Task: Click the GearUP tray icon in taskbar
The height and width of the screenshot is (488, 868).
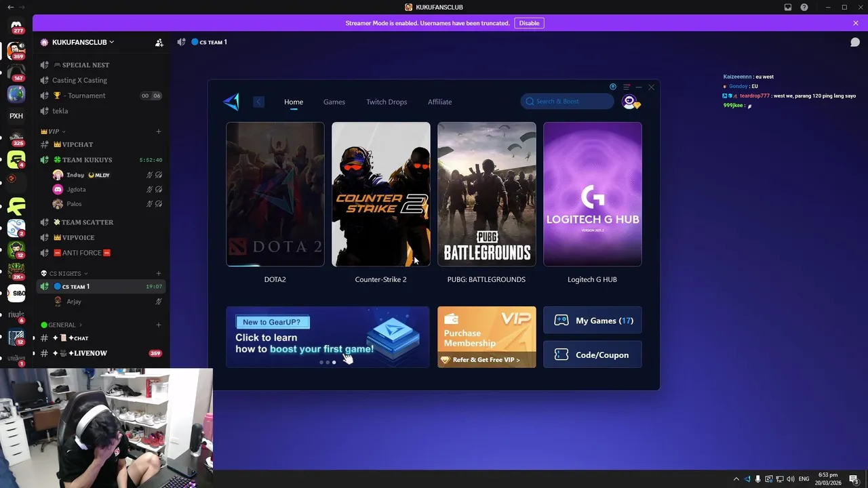Action: [x=747, y=479]
